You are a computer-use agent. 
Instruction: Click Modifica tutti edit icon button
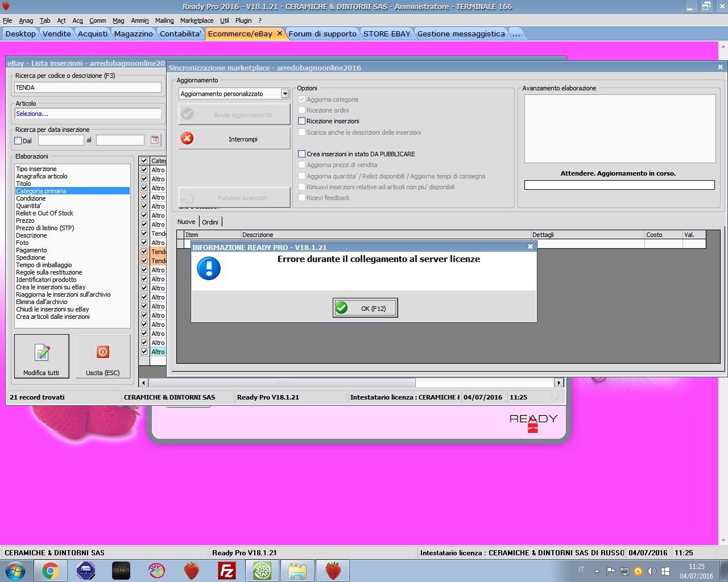[42, 356]
